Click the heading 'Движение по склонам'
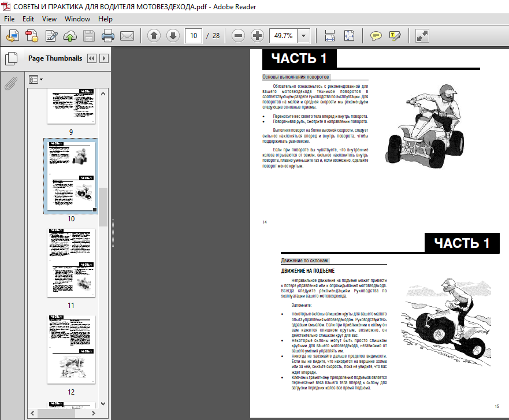The height and width of the screenshot is (420, 509). [x=304, y=261]
